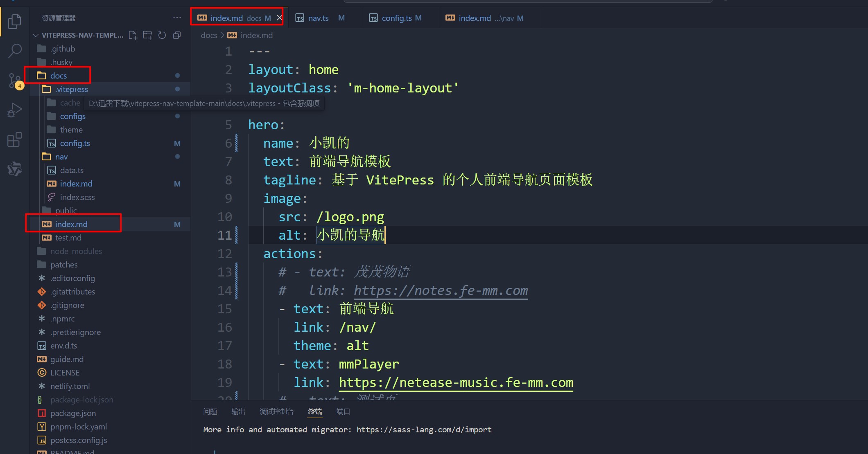Switch to the nav.ts editor tab

(x=318, y=18)
